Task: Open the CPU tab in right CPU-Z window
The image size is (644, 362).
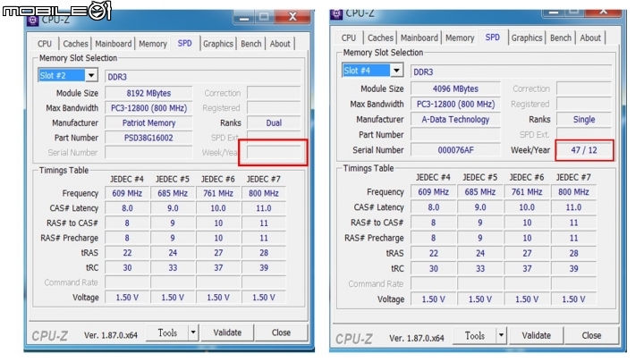Action: 348,38
